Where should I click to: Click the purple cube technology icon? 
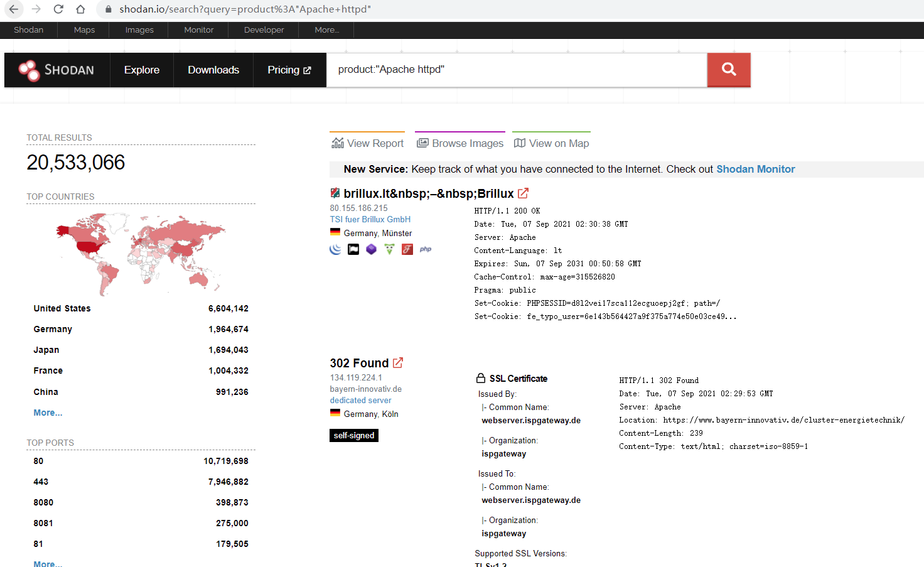(372, 249)
